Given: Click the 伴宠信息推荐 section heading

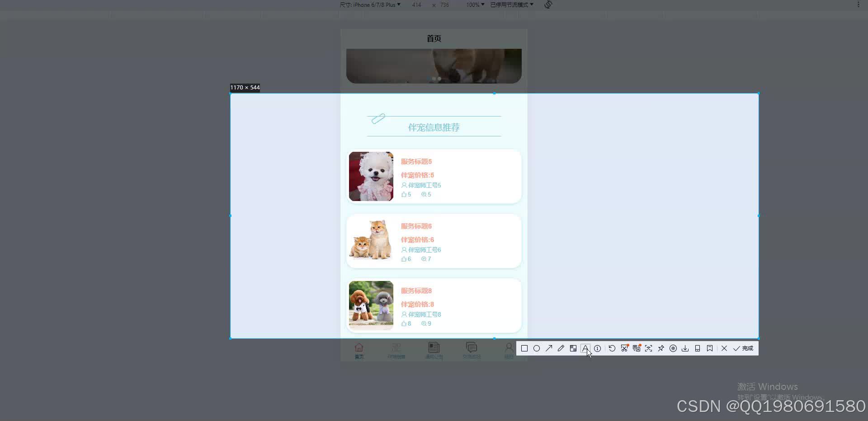Looking at the screenshot, I should click(434, 127).
